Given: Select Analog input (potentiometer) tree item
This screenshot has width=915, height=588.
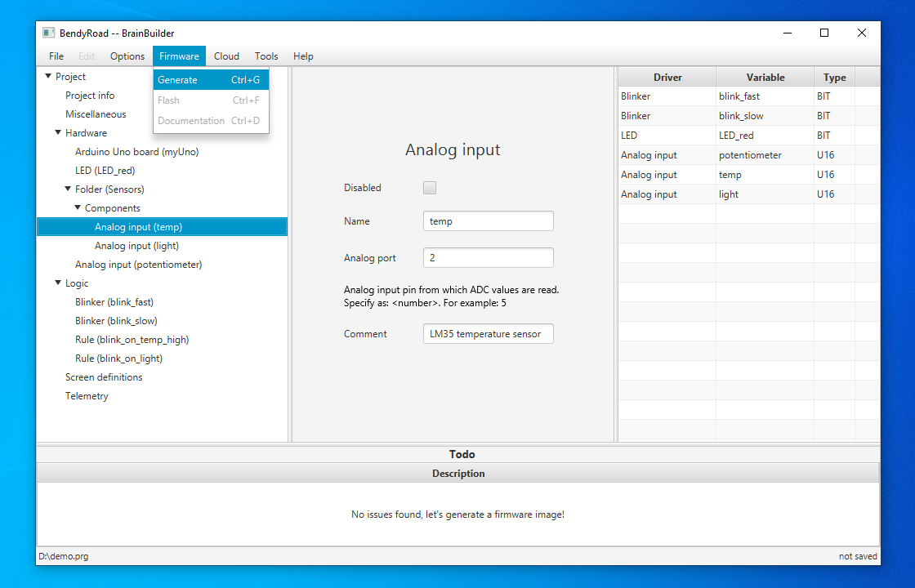Looking at the screenshot, I should (138, 265).
